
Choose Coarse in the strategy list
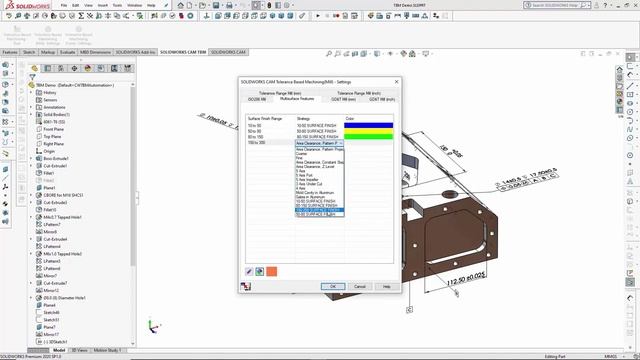tap(319, 153)
